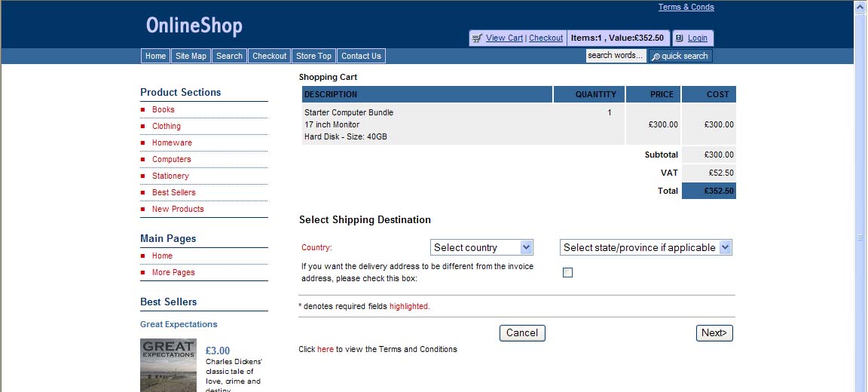Click the OnlineShop logo
868x392 pixels.
(194, 26)
